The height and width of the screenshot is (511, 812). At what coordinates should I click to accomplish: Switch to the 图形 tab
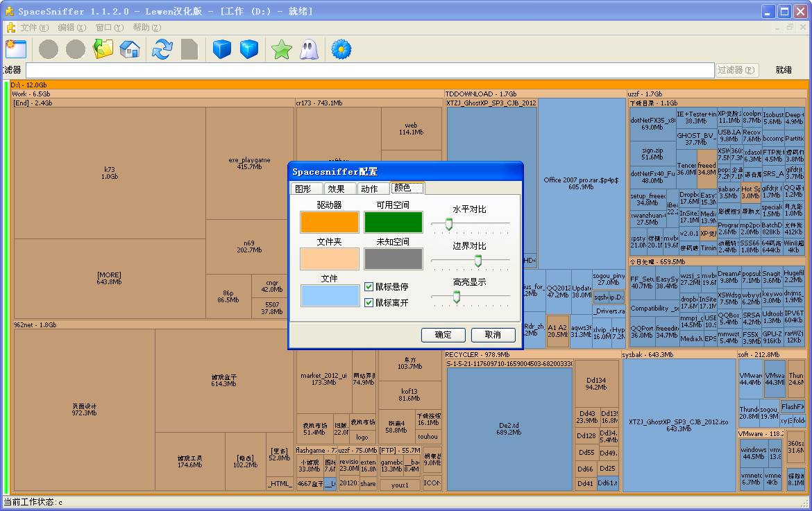click(x=306, y=187)
